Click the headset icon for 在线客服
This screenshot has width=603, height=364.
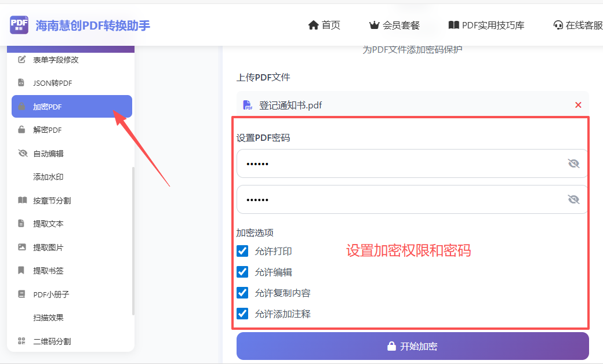(558, 26)
